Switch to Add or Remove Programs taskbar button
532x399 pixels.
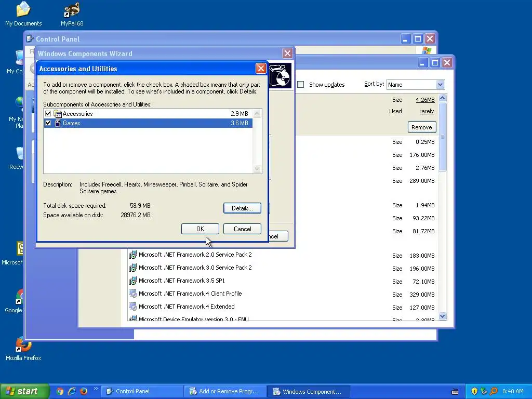(225, 391)
